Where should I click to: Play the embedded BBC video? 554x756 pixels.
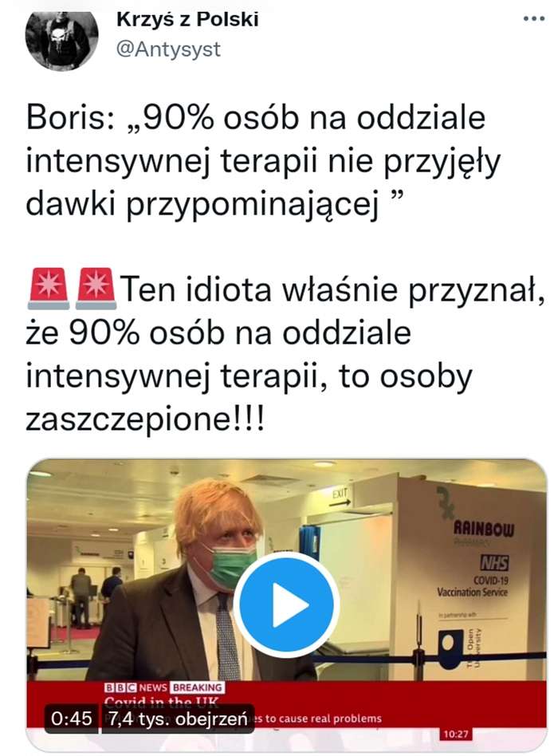pyautogui.click(x=287, y=604)
